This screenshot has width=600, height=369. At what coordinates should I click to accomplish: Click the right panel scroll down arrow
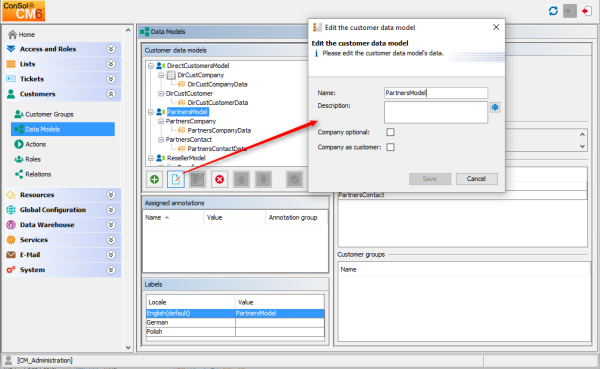coord(582,146)
